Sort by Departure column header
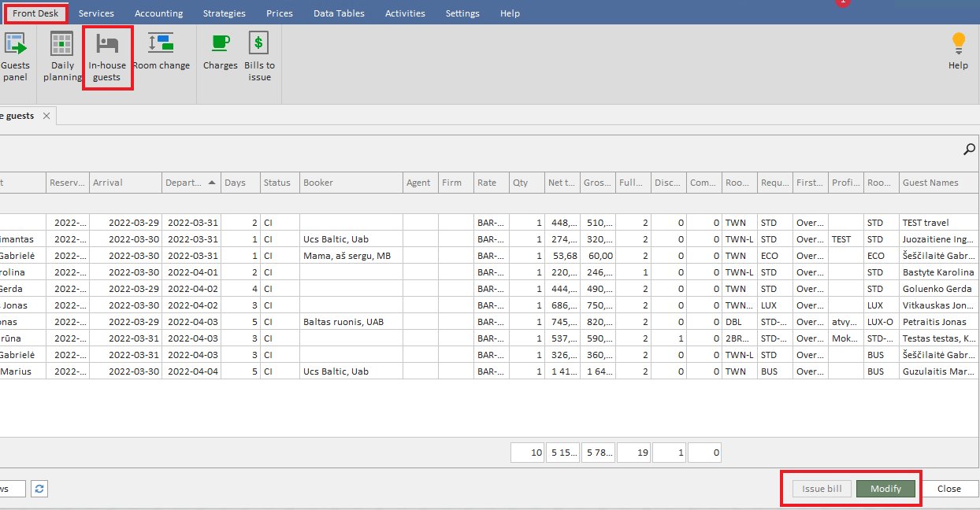 coord(191,183)
